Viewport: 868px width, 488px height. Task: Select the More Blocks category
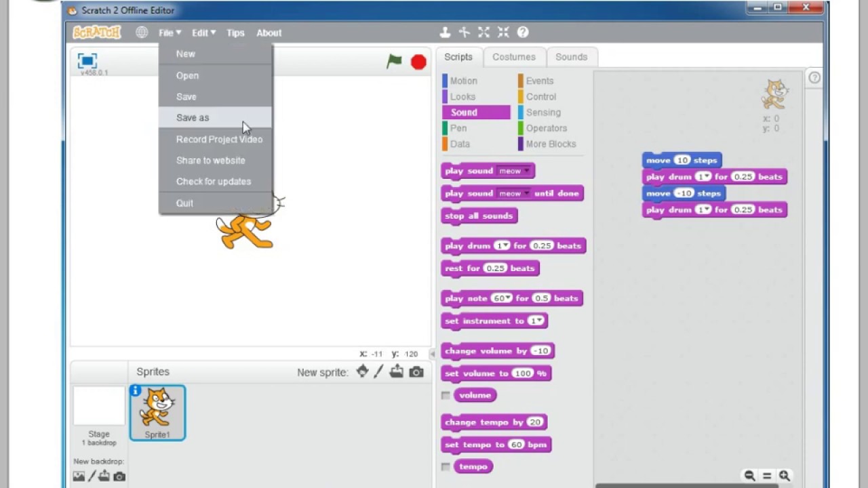(552, 144)
